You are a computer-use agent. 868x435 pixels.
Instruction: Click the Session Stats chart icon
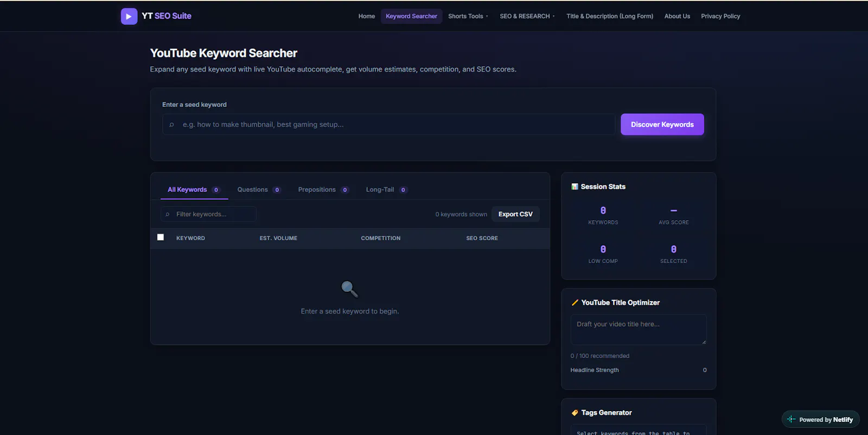[x=575, y=187]
